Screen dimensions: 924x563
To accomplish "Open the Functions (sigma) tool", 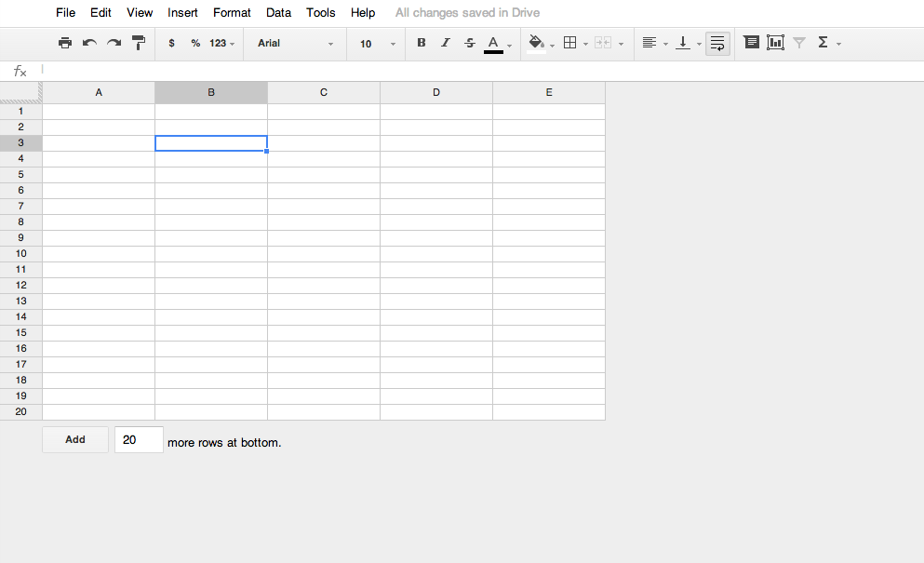I will (824, 42).
